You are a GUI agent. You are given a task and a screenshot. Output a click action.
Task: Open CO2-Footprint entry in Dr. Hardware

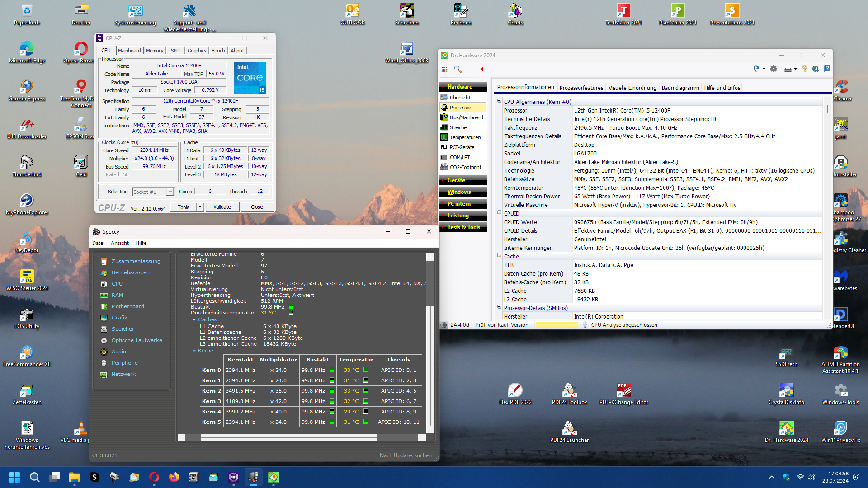[465, 167]
